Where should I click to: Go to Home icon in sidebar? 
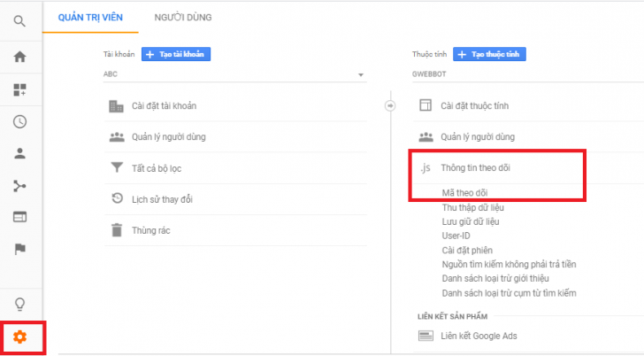click(x=19, y=57)
